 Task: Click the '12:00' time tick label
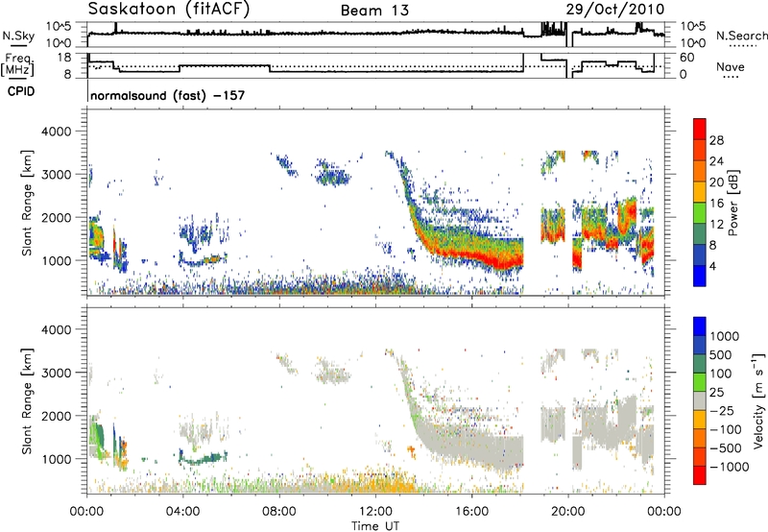tap(375, 512)
